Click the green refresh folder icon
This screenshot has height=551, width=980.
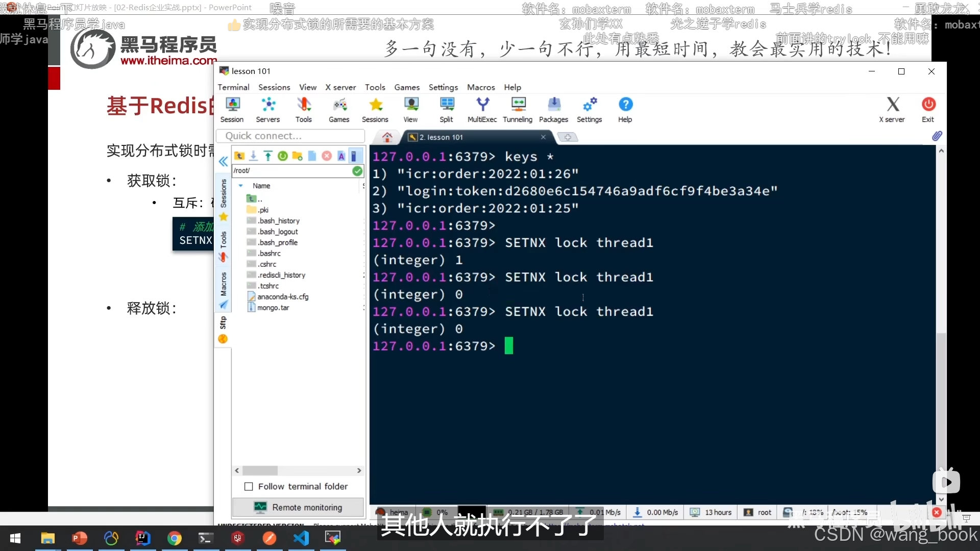pos(283,156)
